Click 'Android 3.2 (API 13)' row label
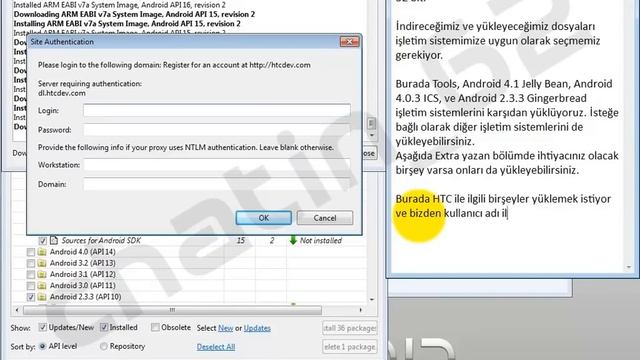 point(82,263)
